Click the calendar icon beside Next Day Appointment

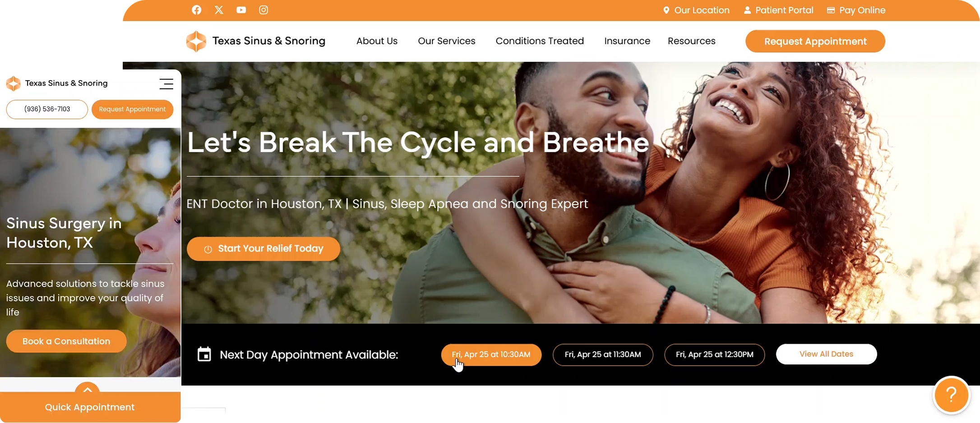pyautogui.click(x=204, y=354)
